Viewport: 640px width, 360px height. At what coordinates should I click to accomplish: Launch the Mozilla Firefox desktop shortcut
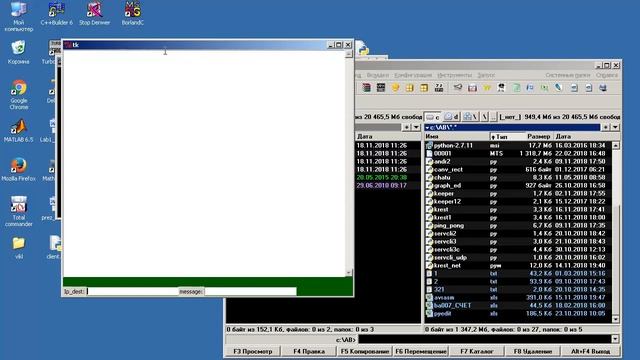pyautogui.click(x=18, y=170)
